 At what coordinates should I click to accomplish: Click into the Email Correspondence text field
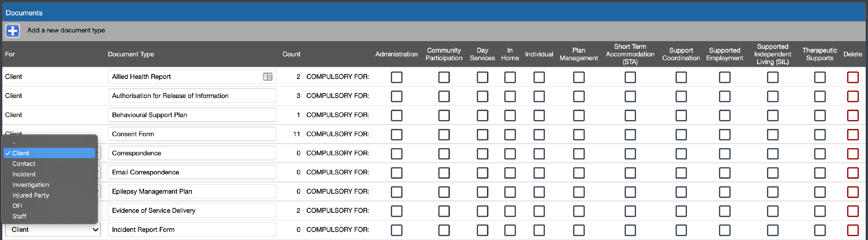[192, 172]
